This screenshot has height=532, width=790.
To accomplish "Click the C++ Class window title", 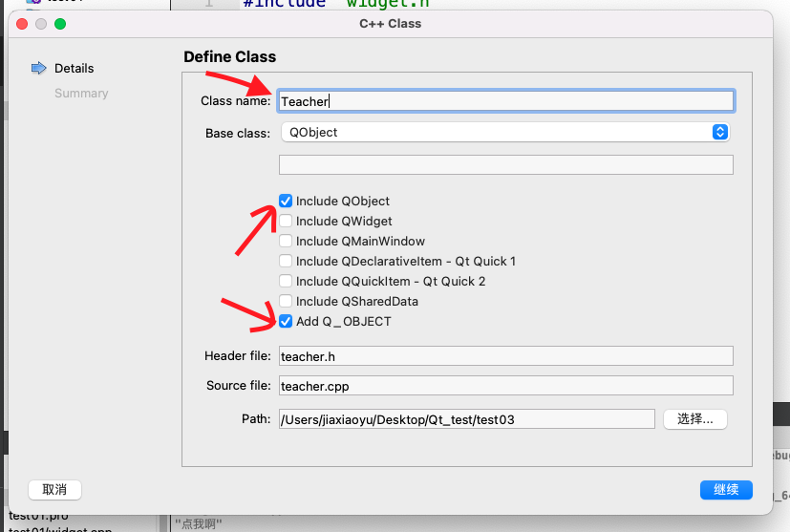I will pyautogui.click(x=391, y=24).
